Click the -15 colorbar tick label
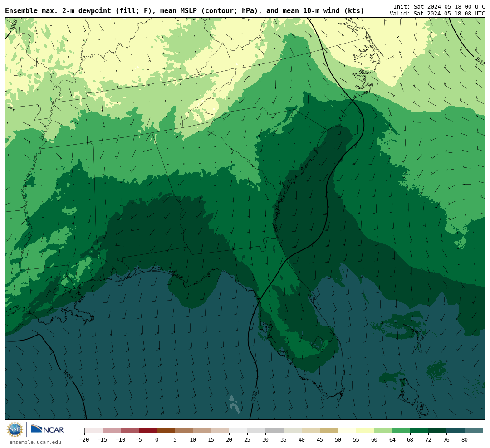This screenshot has height=448, width=490. (x=103, y=439)
